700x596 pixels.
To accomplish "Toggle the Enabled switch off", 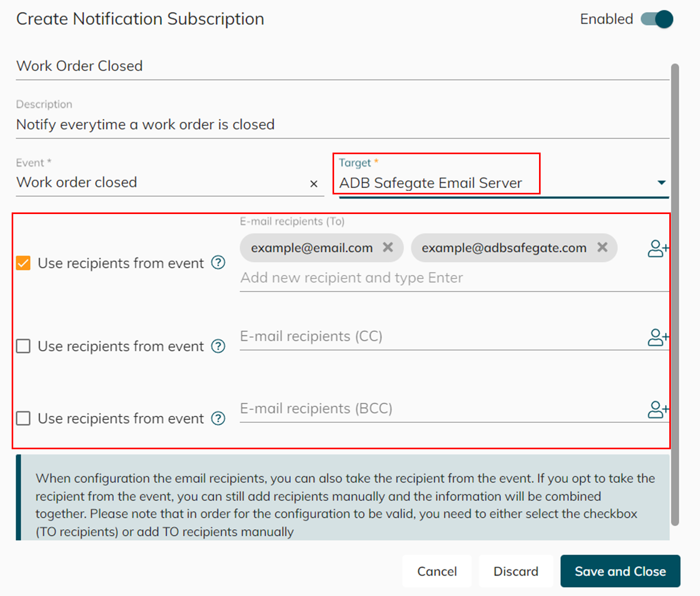I will point(657,20).
